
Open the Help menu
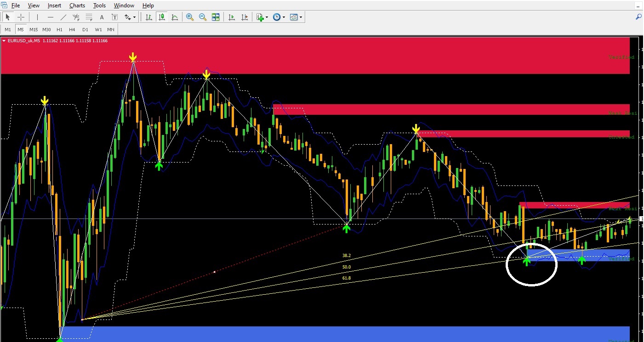148,6
